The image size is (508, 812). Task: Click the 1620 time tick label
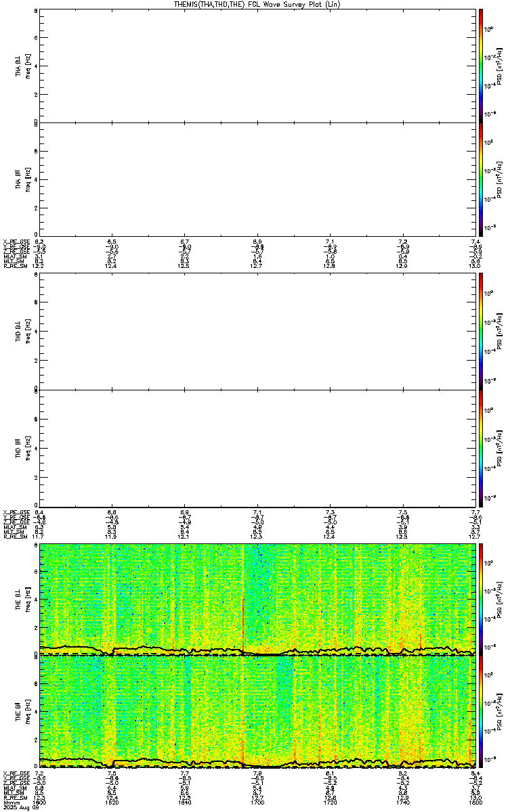pyautogui.click(x=112, y=803)
